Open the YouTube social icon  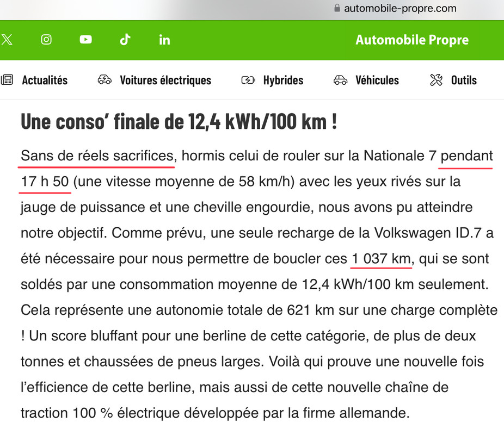coord(86,40)
